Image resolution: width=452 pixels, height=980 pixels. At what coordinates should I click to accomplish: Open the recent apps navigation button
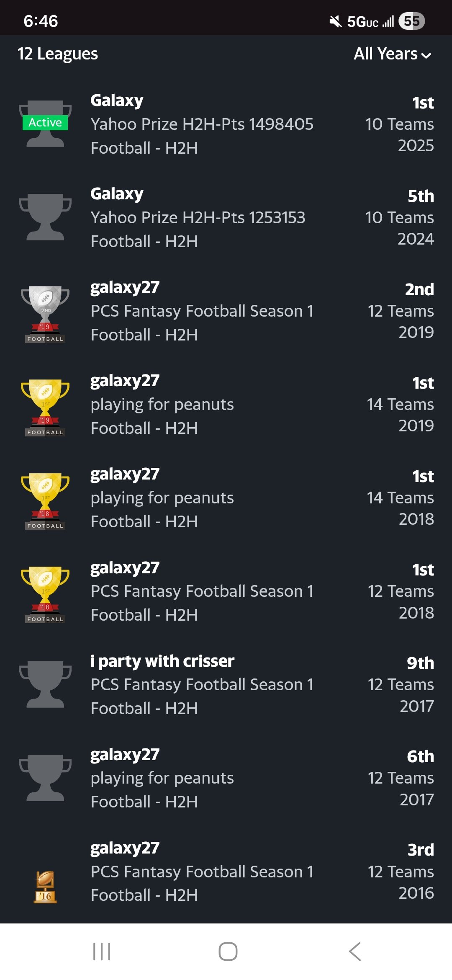(102, 952)
